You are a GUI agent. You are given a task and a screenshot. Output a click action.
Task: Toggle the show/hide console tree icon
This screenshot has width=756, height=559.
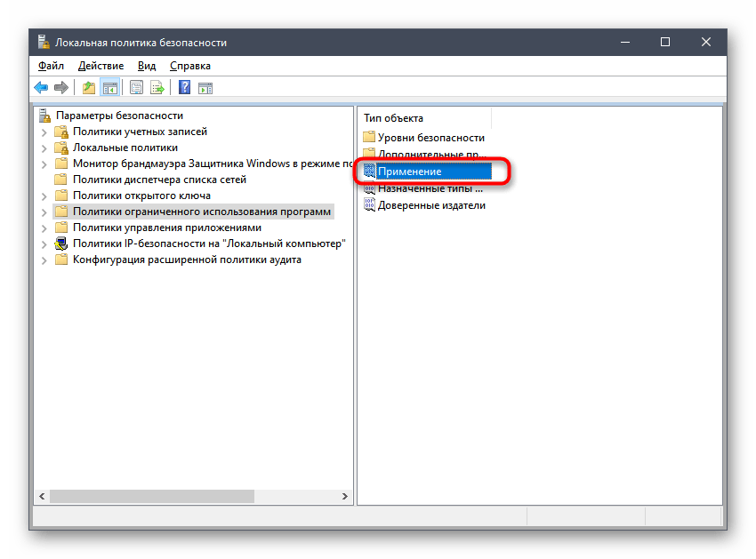(x=109, y=87)
